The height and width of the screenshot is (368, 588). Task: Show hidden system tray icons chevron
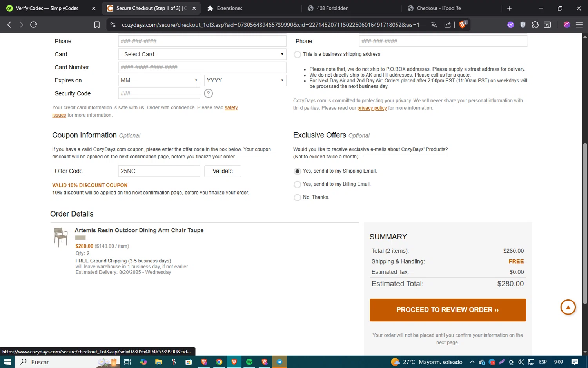pyautogui.click(x=472, y=362)
